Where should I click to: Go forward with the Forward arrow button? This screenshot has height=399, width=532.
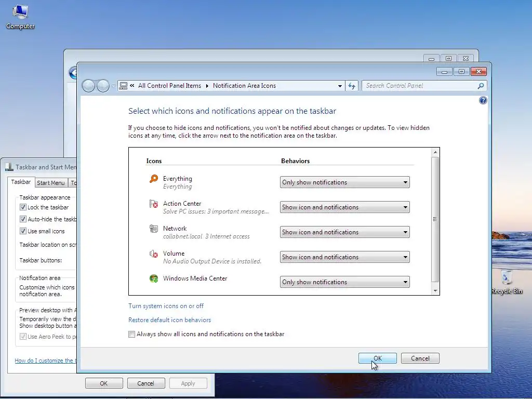click(103, 86)
